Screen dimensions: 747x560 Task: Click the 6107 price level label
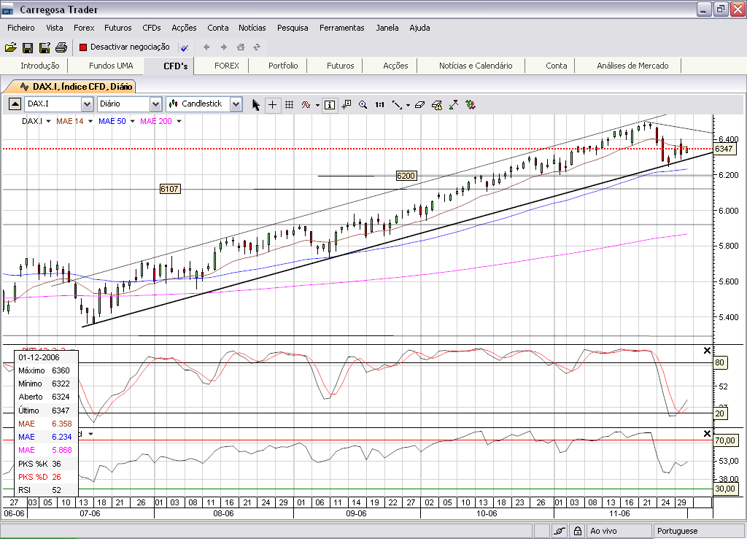(169, 189)
